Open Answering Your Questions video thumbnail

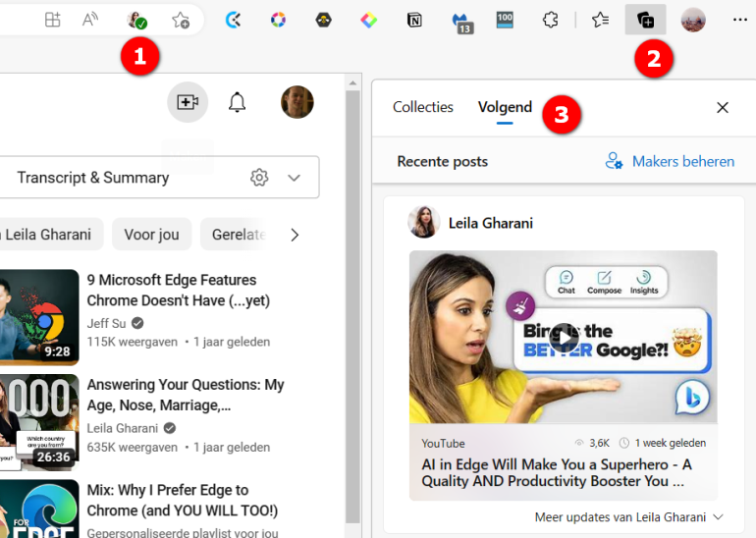tap(39, 422)
